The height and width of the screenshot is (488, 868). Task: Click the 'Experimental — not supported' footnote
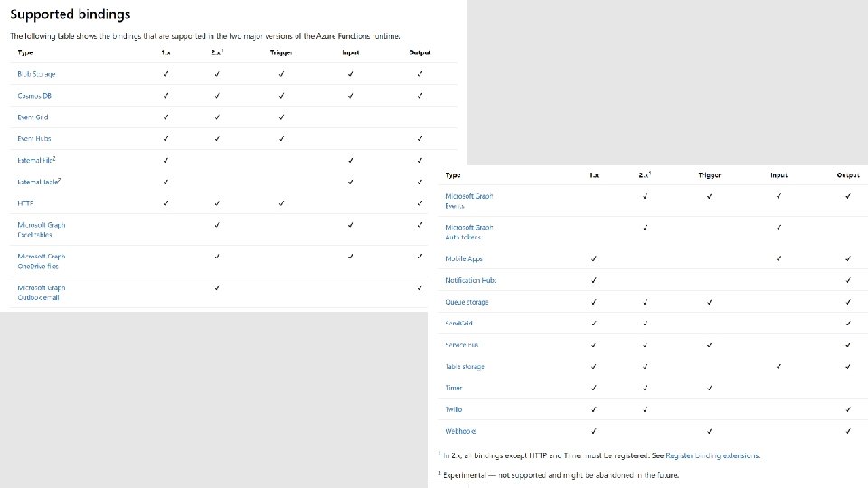[559, 474]
